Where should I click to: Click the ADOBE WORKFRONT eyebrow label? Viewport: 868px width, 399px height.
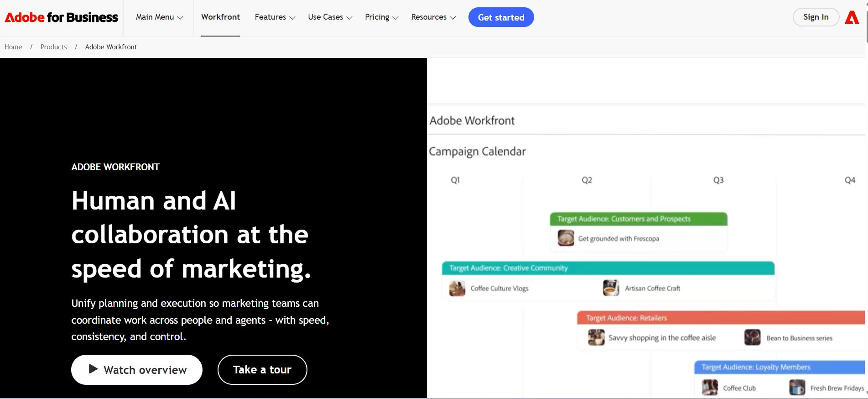[115, 167]
